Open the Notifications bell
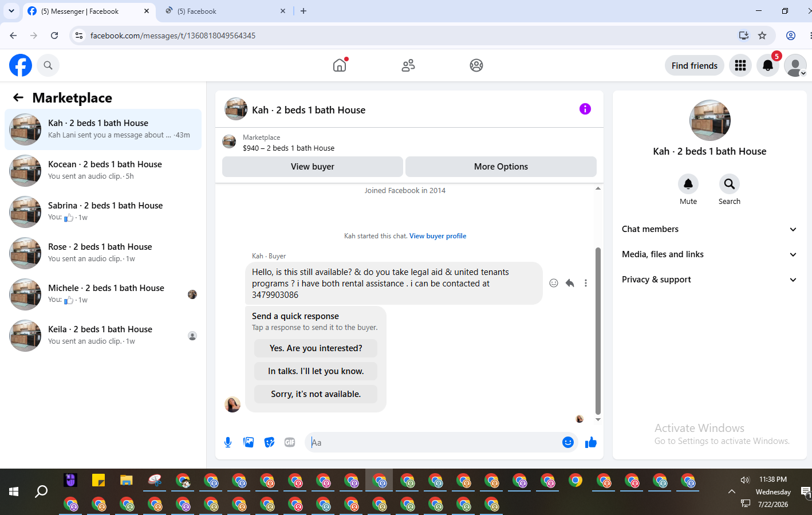The image size is (812, 515). [x=768, y=65]
